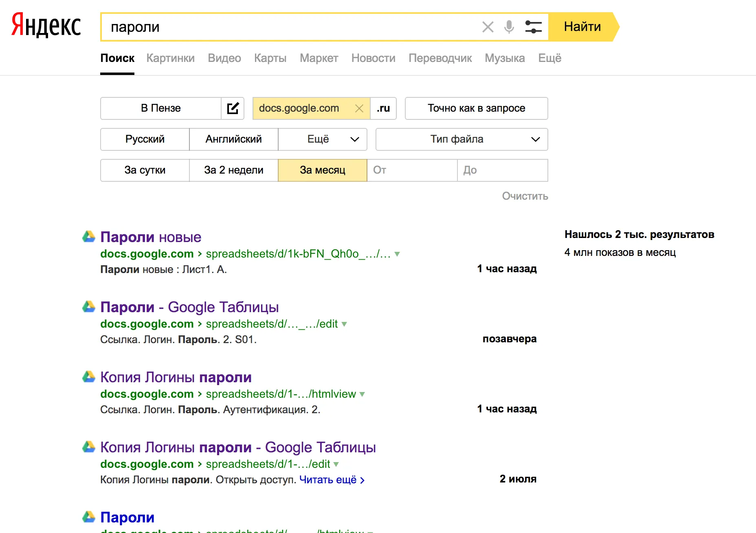Screen dimensions: 756x533
Task: Switch to the Картинки tab
Action: pos(170,58)
